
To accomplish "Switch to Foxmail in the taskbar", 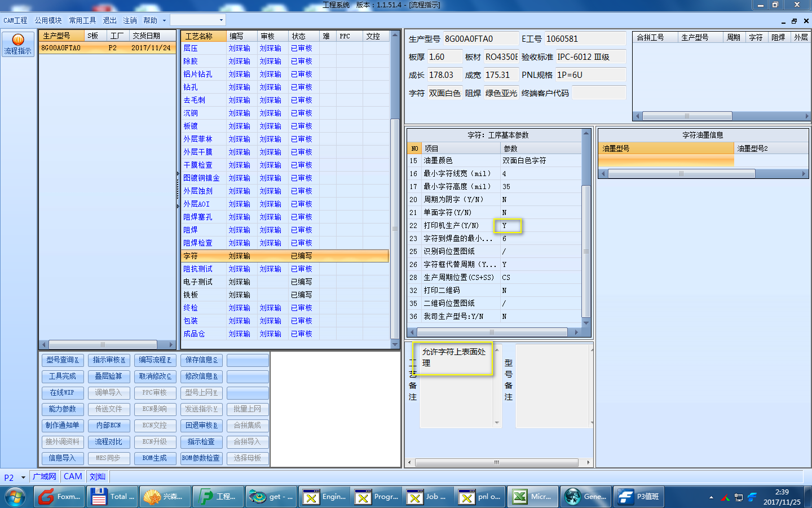I will [x=59, y=497].
